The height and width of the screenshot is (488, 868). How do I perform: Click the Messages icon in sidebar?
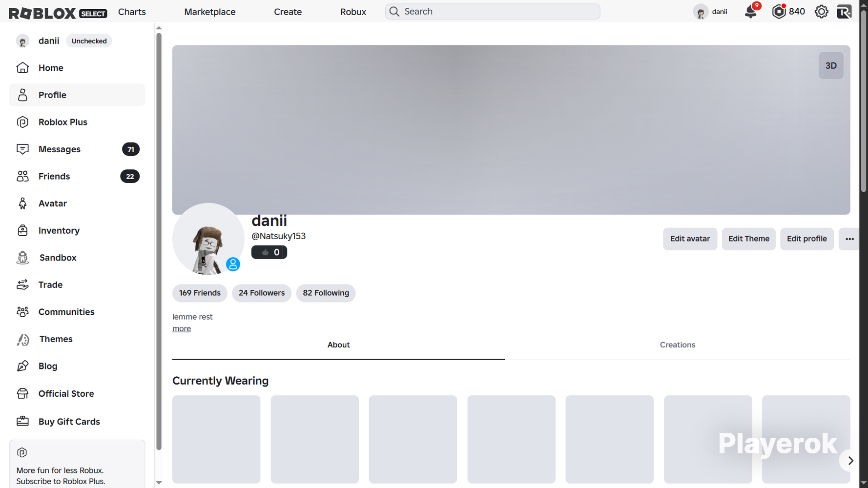coord(22,149)
